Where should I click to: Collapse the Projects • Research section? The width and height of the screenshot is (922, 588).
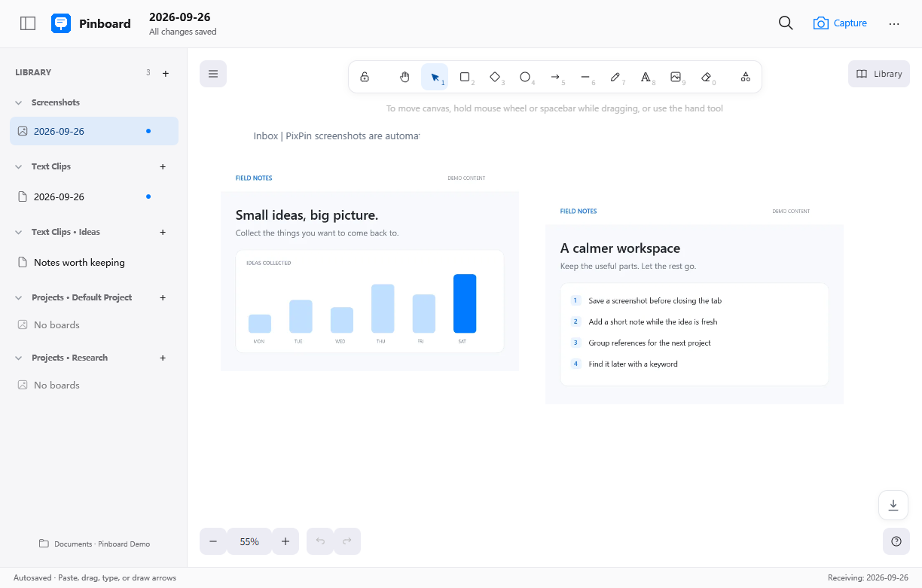(19, 358)
